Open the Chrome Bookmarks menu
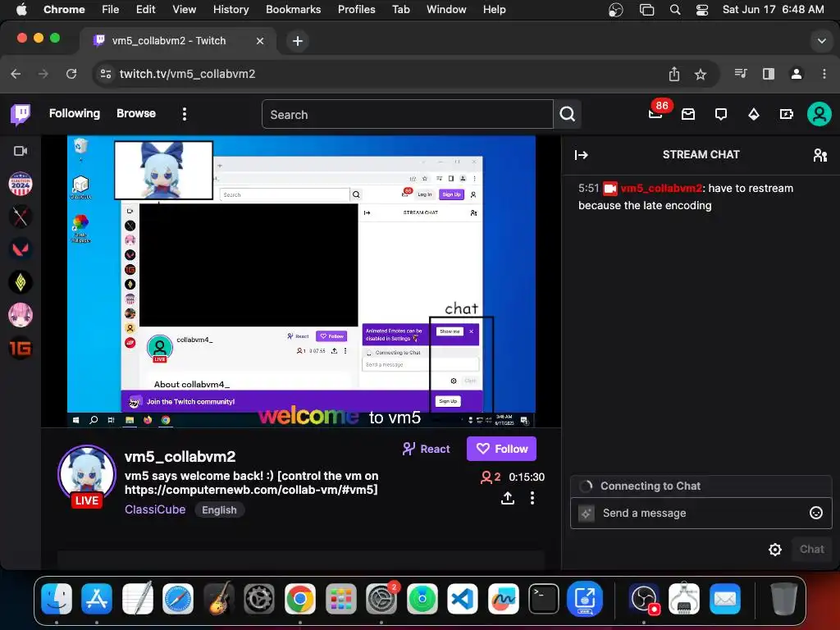The image size is (840, 630). [293, 10]
